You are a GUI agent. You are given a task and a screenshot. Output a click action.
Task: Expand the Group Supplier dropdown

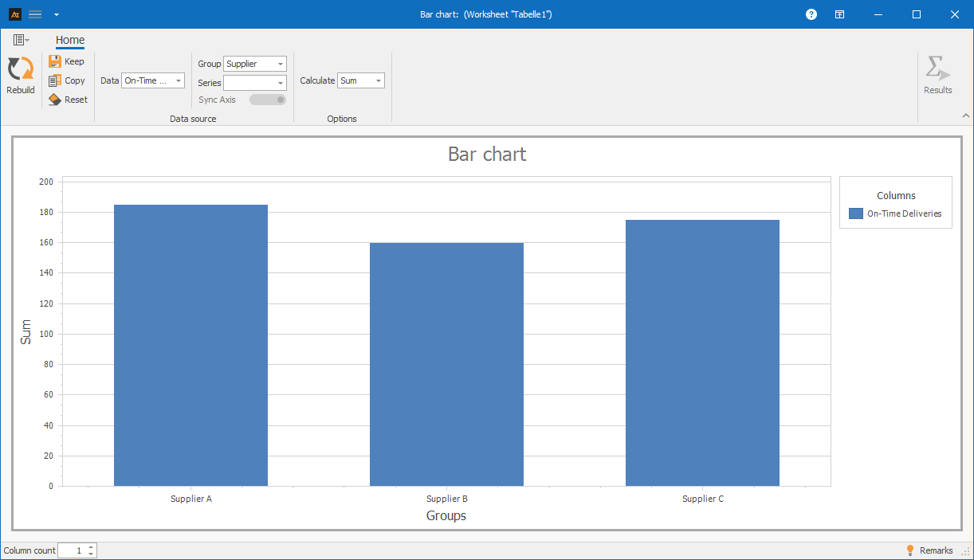254,64
